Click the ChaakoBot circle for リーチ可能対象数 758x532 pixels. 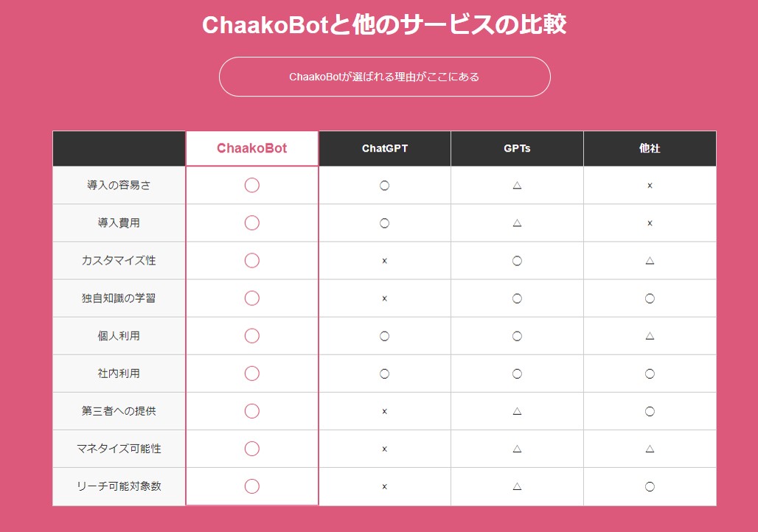click(251, 486)
